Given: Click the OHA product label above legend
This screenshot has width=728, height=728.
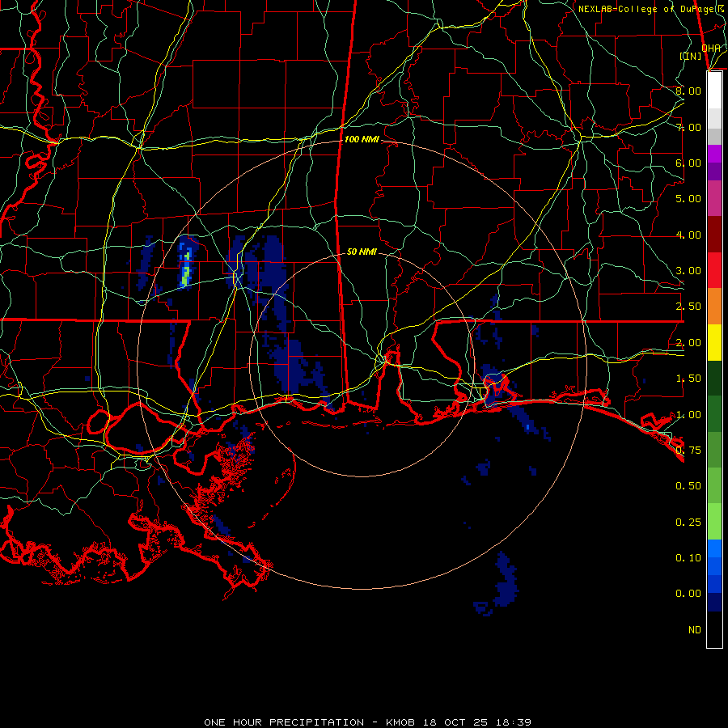Looking at the screenshot, I should [x=711, y=48].
